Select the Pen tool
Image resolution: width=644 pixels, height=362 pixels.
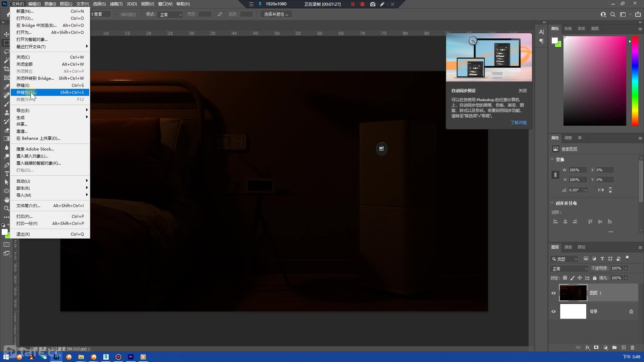coord(6,165)
